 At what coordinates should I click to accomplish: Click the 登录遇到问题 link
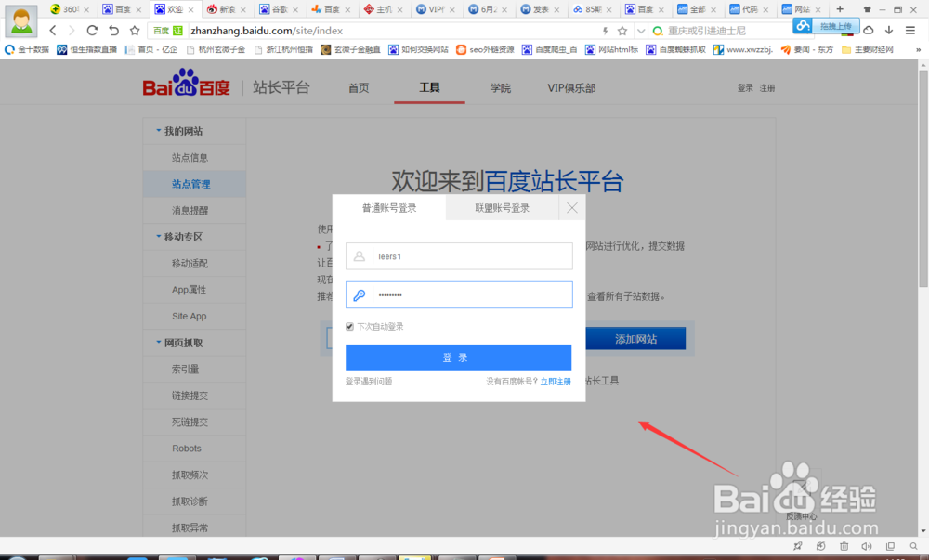coord(369,382)
